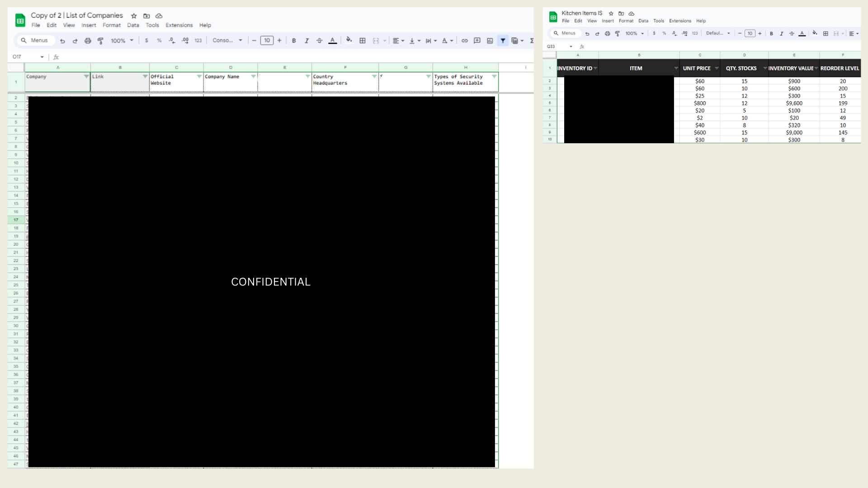Toggle italic in List of Companies toolbar
Image resolution: width=868 pixels, height=488 pixels.
307,41
